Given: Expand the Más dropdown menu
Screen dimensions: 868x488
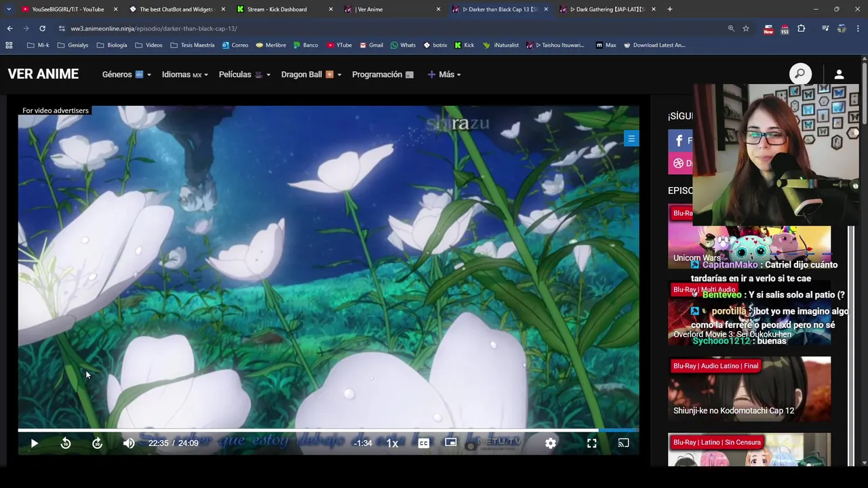Looking at the screenshot, I should point(444,75).
